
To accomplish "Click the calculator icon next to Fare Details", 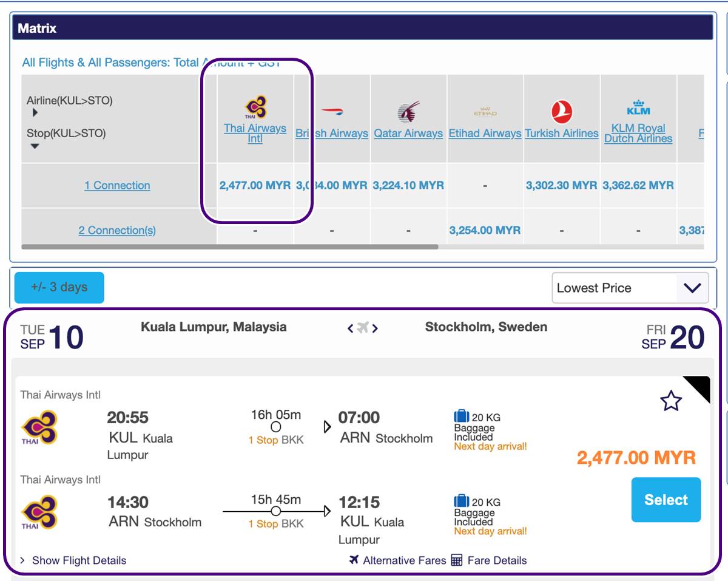I will pos(457,560).
